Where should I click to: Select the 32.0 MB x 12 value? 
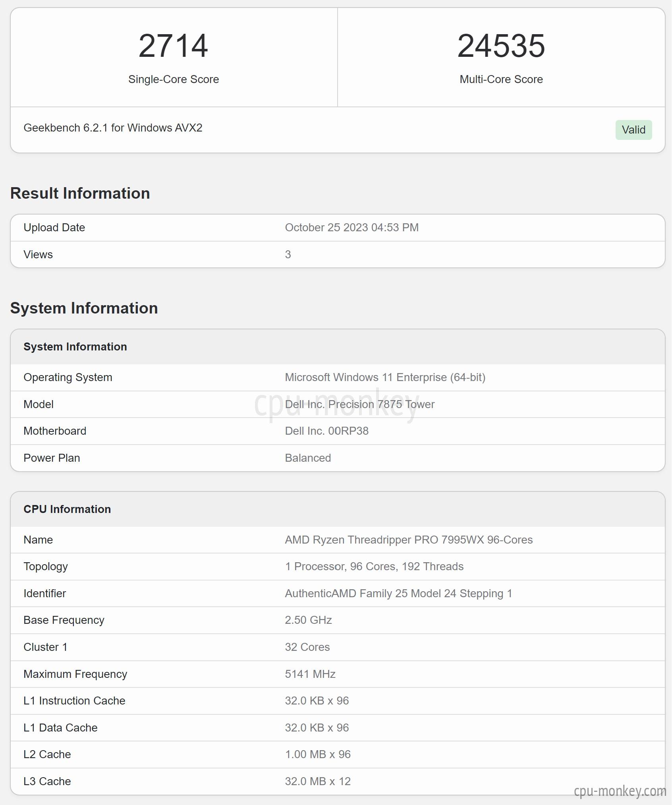point(318,782)
